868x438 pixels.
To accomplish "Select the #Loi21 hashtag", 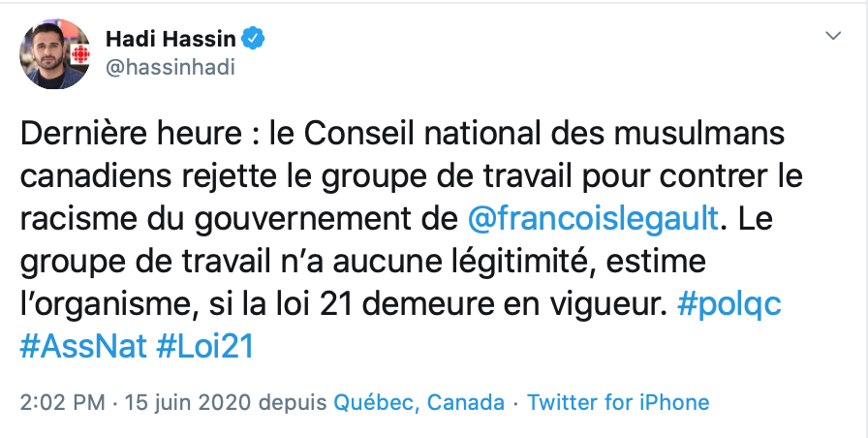I will tap(204, 347).
